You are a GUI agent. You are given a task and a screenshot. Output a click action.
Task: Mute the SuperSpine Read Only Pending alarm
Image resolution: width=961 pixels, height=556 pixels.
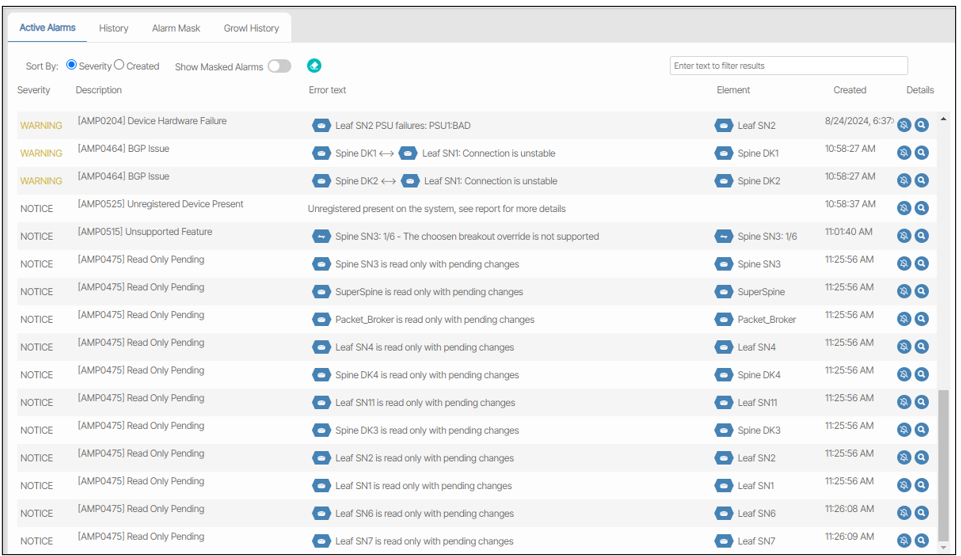tap(904, 291)
